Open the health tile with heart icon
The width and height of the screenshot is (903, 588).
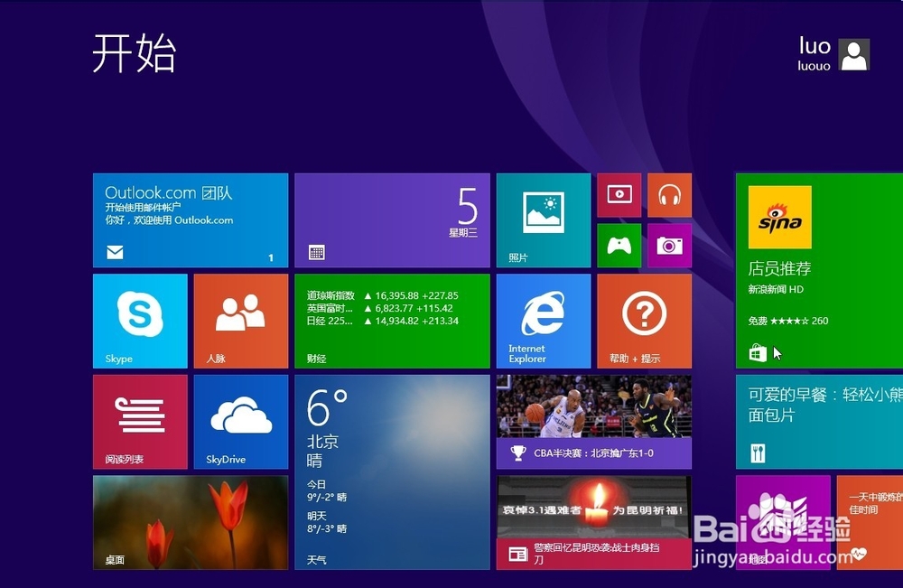coord(870,522)
